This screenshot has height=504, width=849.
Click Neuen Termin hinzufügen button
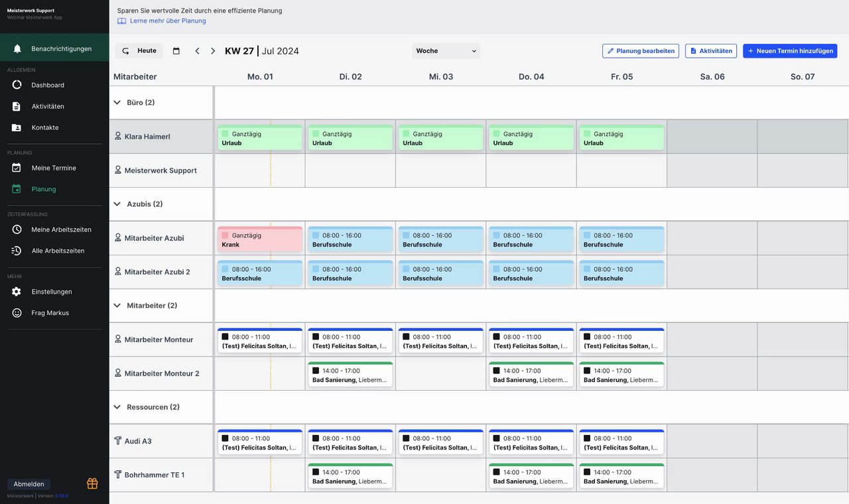pos(790,51)
